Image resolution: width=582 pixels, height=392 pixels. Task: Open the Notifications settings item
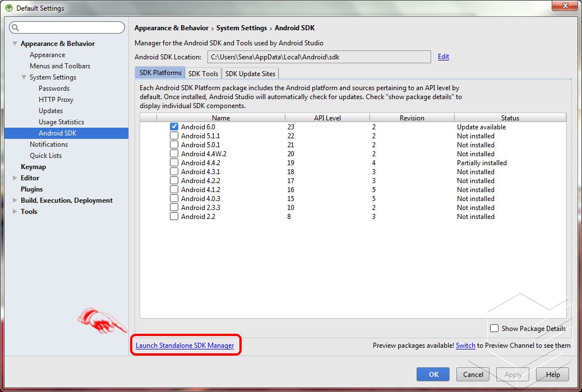coord(49,144)
